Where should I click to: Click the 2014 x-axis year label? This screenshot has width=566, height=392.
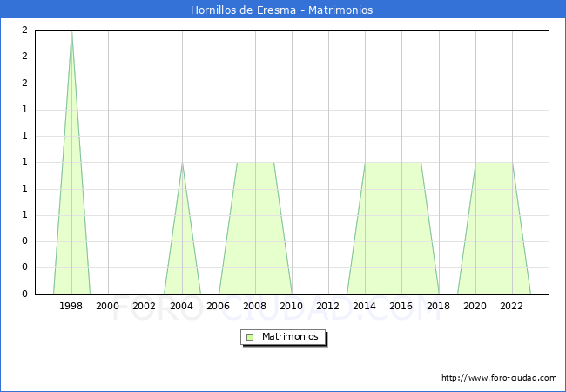(365, 306)
